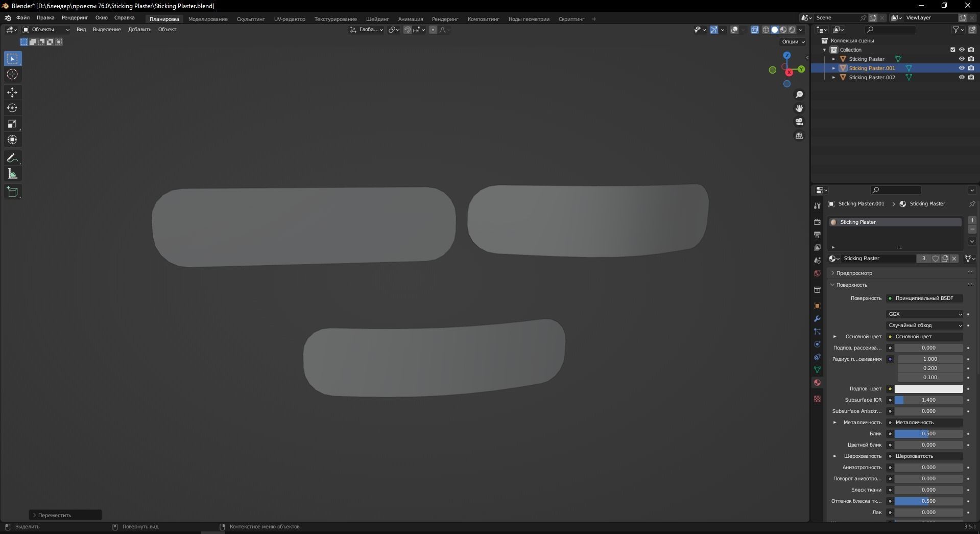Image resolution: width=980 pixels, height=534 pixels.
Task: Select the Scale tool
Action: [x=13, y=124]
